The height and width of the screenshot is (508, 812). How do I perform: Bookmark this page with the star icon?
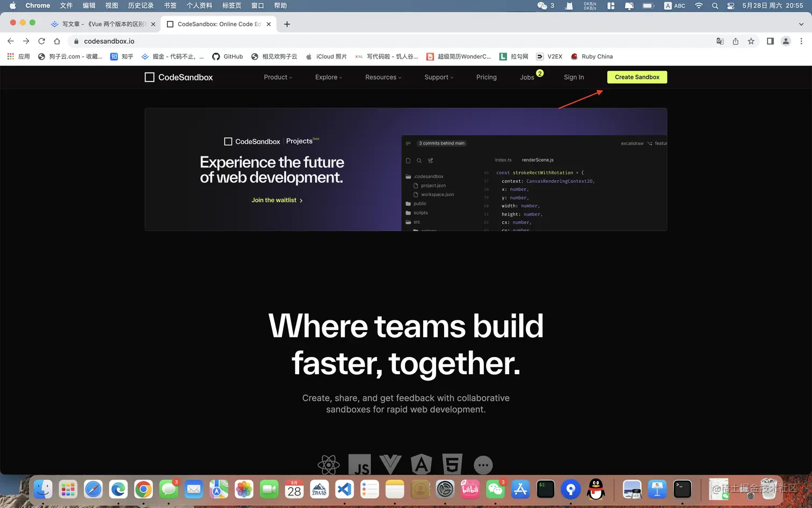pyautogui.click(x=751, y=41)
